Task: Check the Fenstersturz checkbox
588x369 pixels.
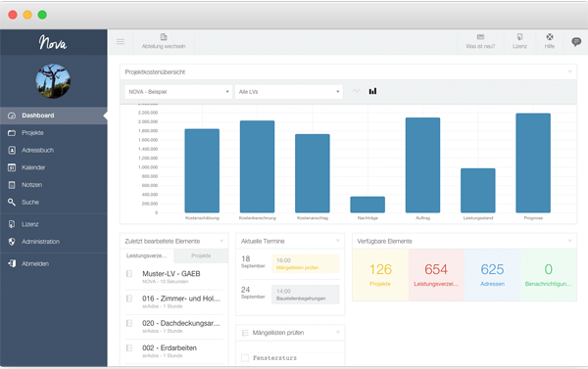Action: (245, 358)
